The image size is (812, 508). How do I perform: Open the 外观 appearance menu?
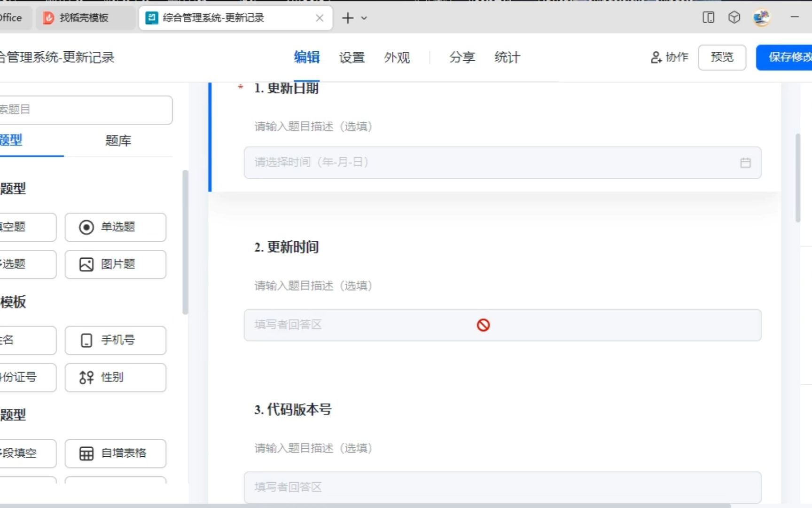click(397, 57)
